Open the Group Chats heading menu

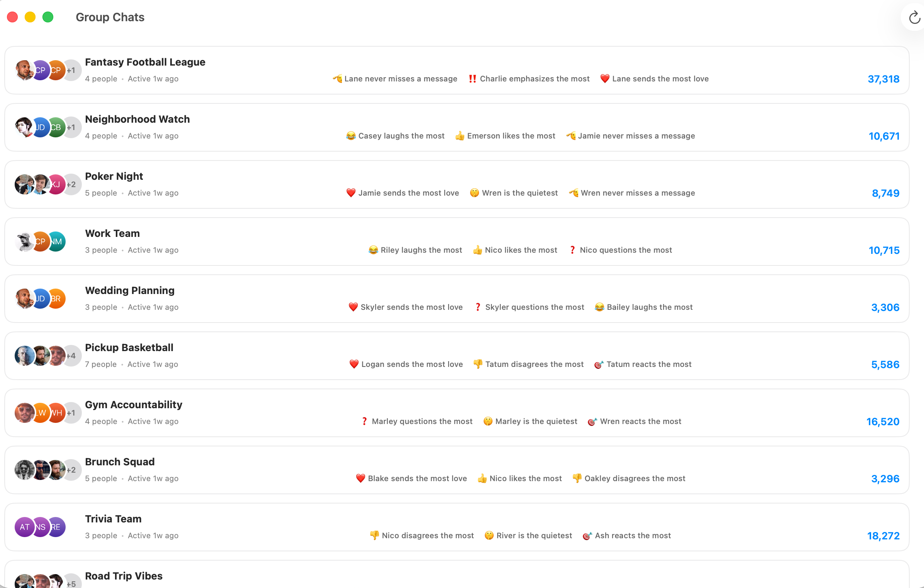tap(110, 17)
